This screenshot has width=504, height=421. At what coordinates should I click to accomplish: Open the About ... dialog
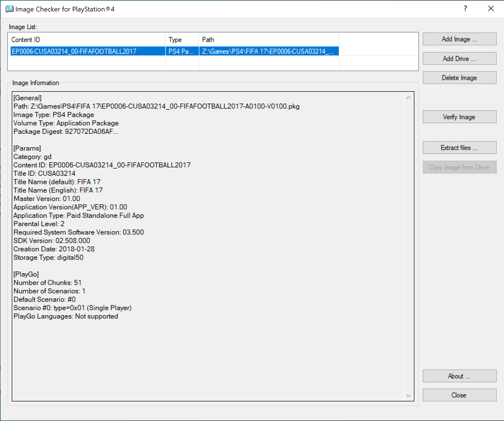(x=459, y=376)
